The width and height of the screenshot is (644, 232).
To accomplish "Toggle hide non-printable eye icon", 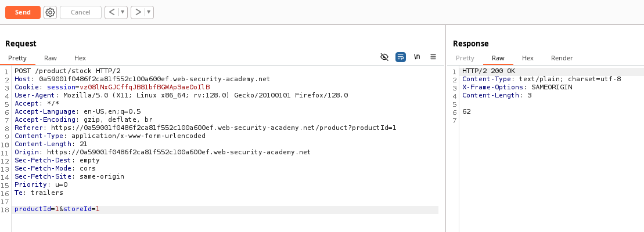I will (x=384, y=57).
